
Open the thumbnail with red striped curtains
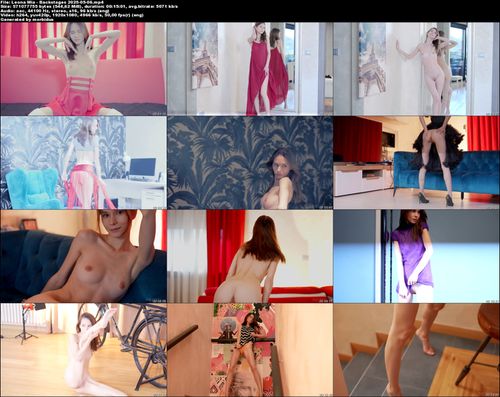click(x=83, y=69)
